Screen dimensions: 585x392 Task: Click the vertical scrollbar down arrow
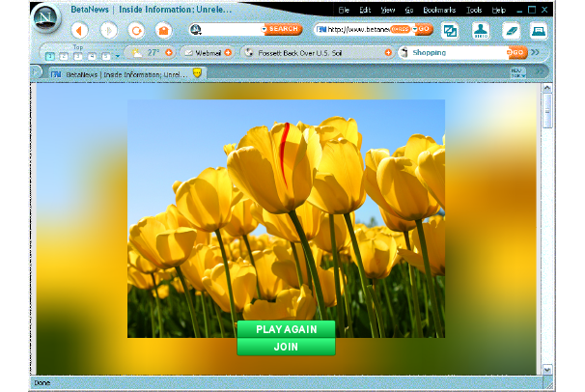click(547, 370)
